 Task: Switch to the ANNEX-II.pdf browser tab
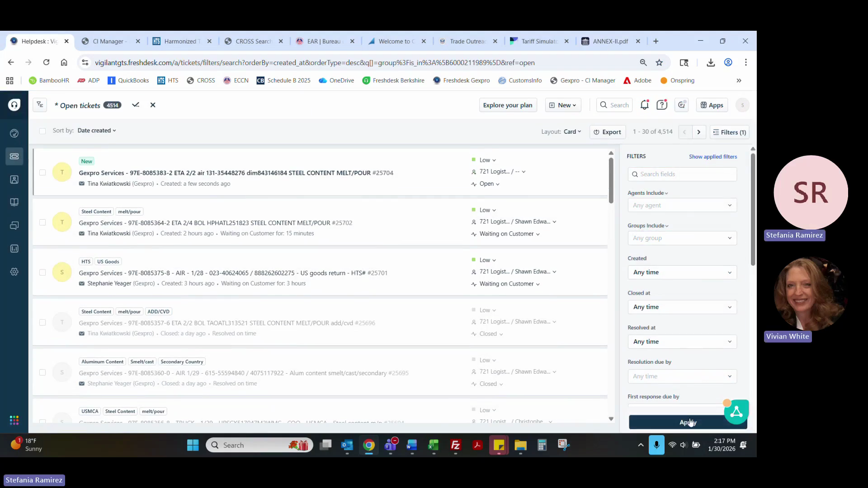click(610, 41)
